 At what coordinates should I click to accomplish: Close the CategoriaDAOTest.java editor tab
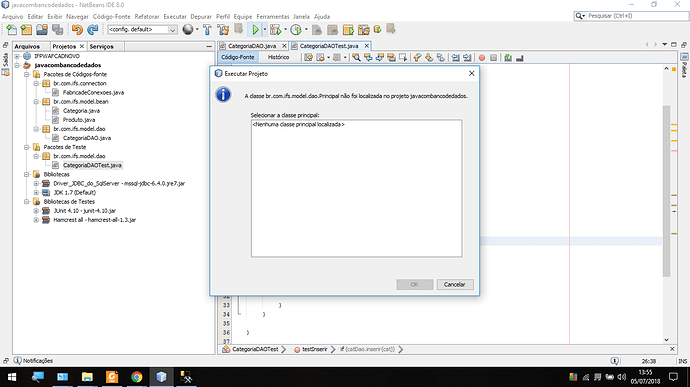[x=366, y=46]
